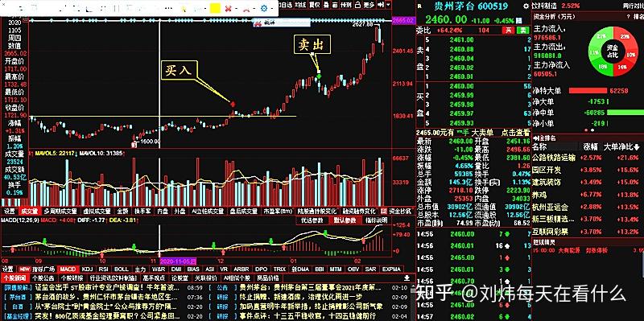
Task: Expand the dropdown arrow at chart toolbar end
Action: 388,5
